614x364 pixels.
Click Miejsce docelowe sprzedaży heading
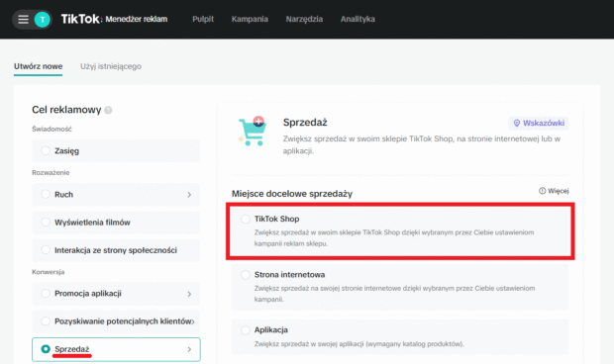pyautogui.click(x=292, y=194)
